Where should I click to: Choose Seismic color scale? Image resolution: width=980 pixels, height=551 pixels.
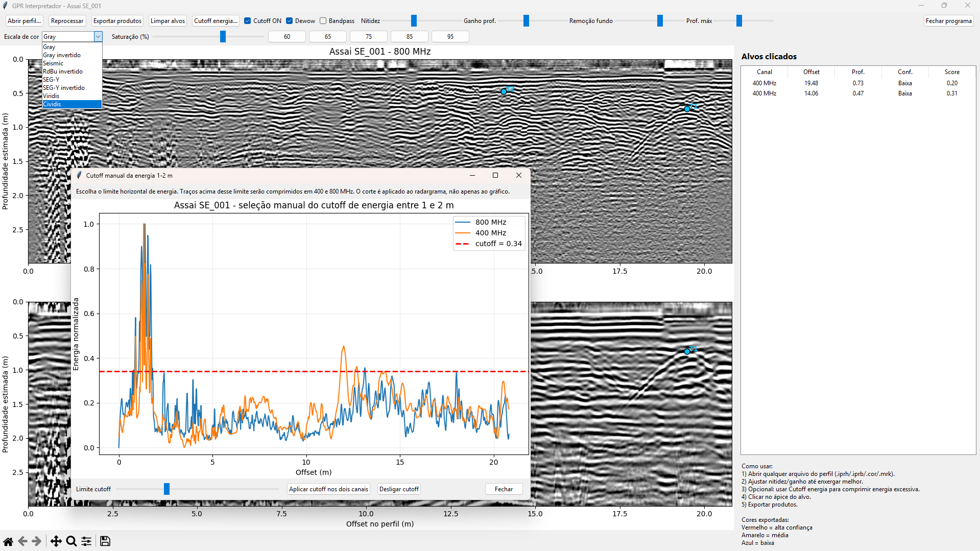click(72, 63)
